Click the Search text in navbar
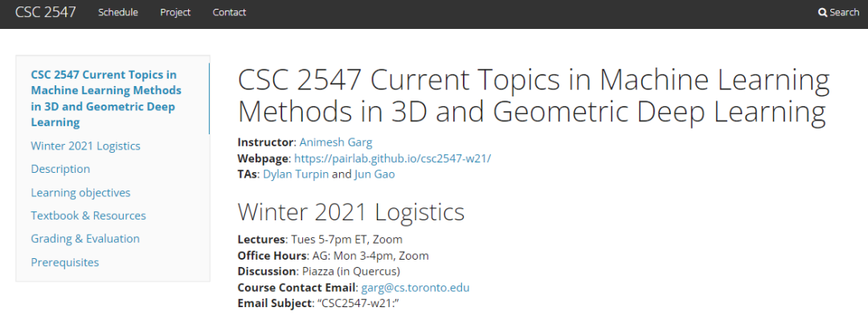Viewport: 868px width, 316px height. pyautogui.click(x=844, y=12)
